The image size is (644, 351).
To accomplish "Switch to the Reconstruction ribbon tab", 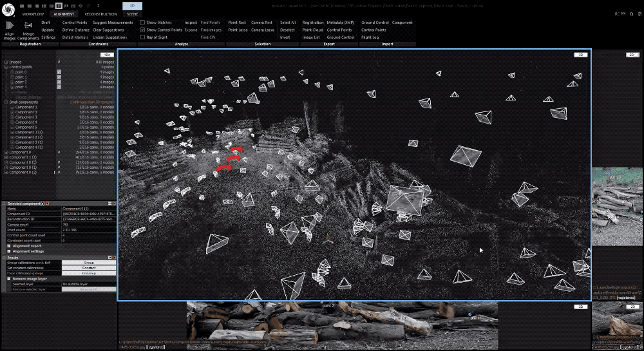I will [x=100, y=14].
